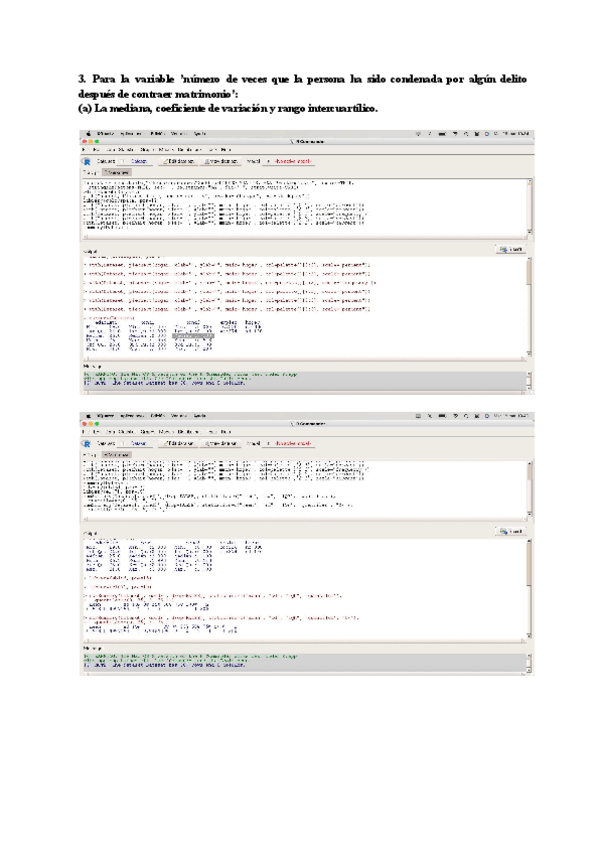Click the upper window's script pane vertical scrollbar
Viewport: 600px width, 848px height.
tap(529, 205)
